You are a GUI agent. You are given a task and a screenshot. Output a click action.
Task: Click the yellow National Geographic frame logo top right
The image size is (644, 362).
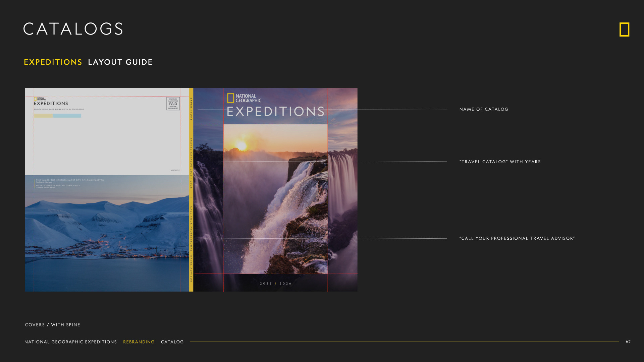pos(624,29)
